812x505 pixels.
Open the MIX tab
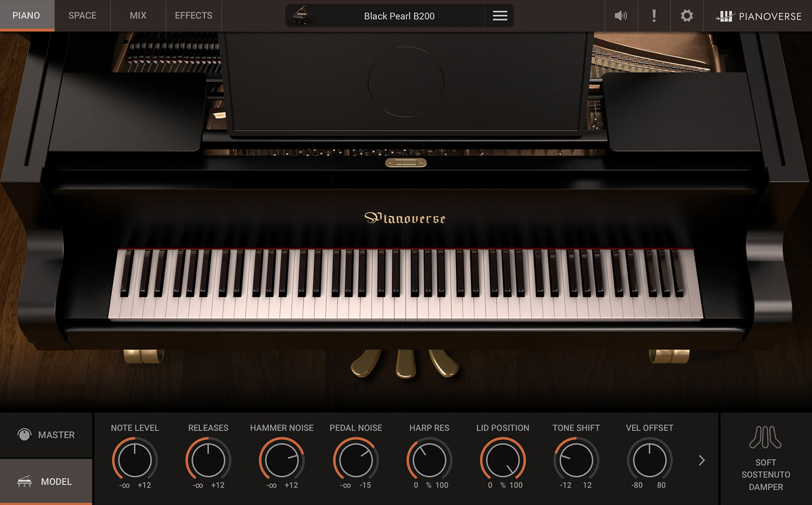tap(138, 15)
